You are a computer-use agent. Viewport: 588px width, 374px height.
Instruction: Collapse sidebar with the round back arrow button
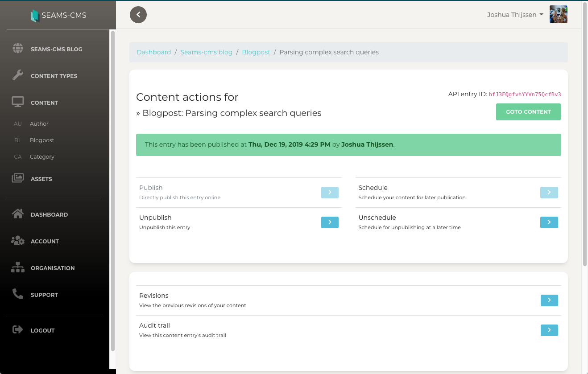[x=138, y=15]
